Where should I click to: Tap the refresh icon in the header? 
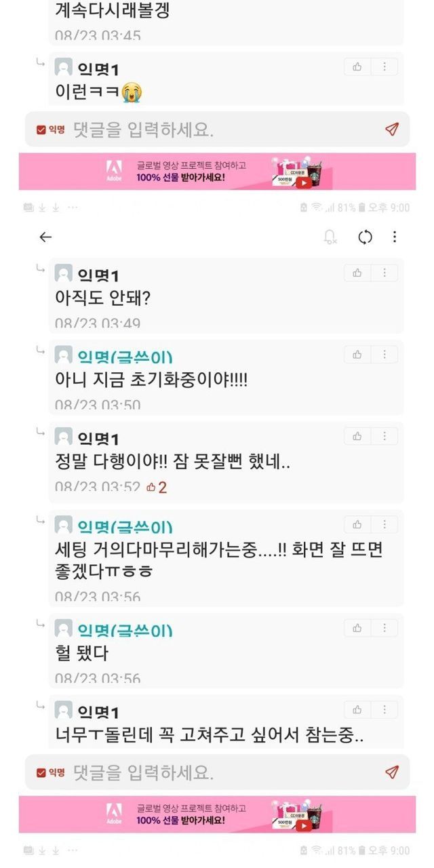(365, 237)
